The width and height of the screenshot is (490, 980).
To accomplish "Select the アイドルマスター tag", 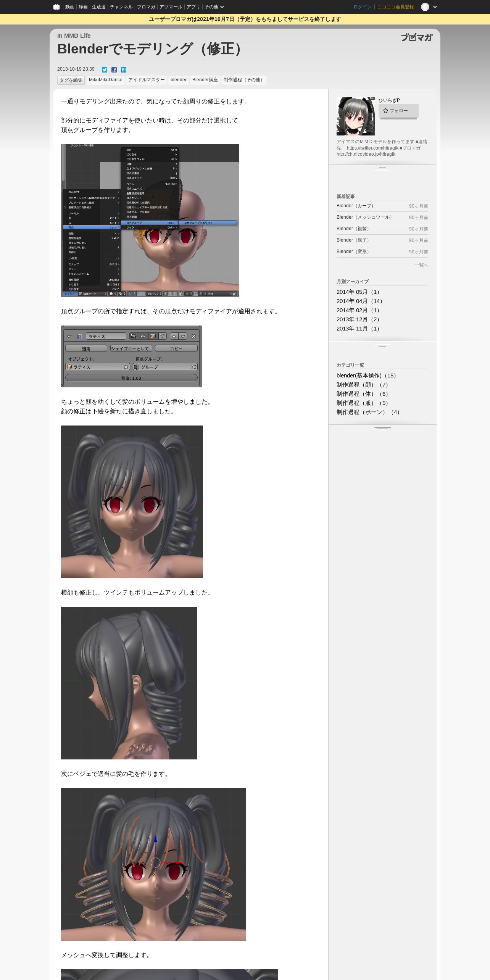I will pyautogui.click(x=147, y=80).
